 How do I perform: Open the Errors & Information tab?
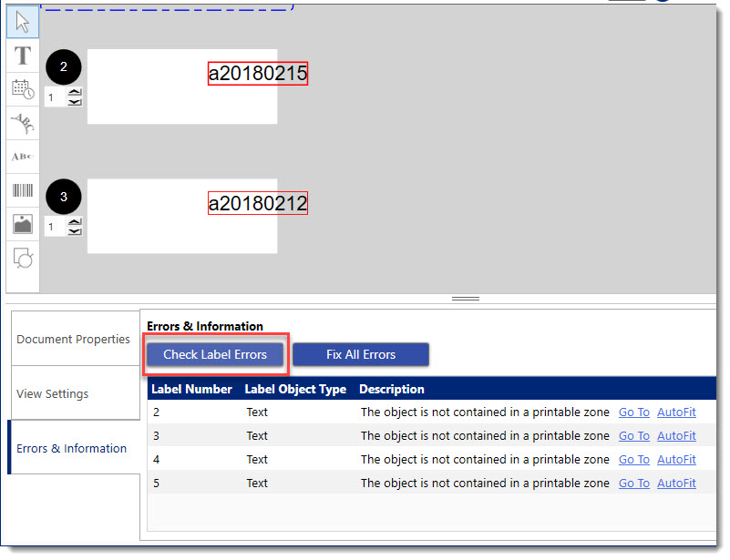(x=71, y=448)
